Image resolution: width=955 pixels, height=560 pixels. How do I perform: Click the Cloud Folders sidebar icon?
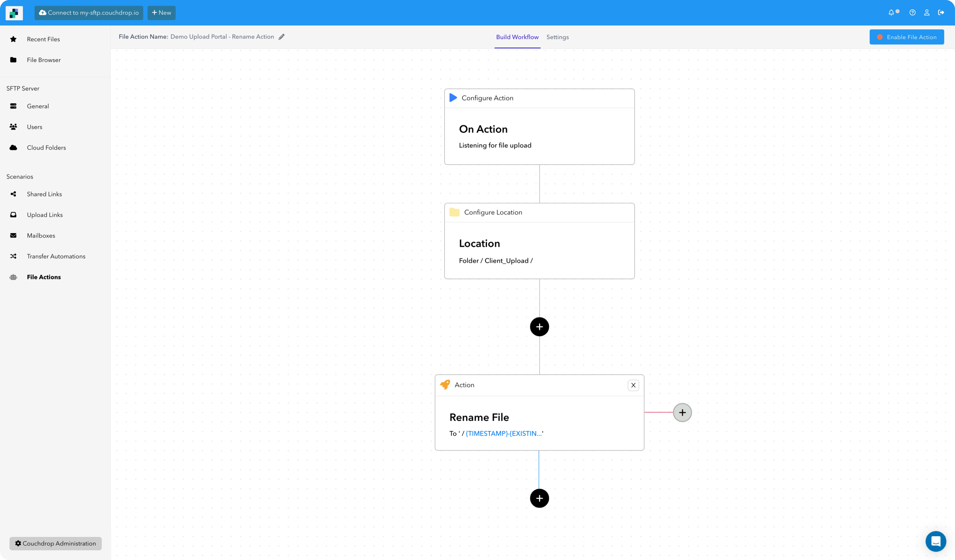[13, 147]
